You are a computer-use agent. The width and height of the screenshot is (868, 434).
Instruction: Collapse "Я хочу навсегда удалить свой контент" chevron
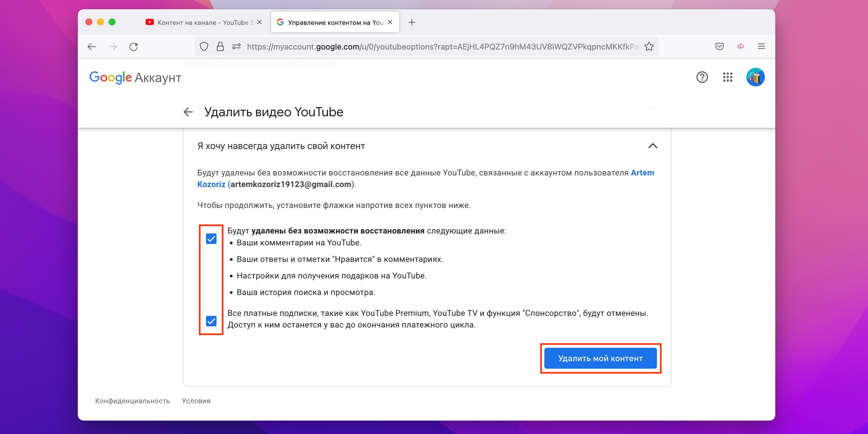coord(653,146)
